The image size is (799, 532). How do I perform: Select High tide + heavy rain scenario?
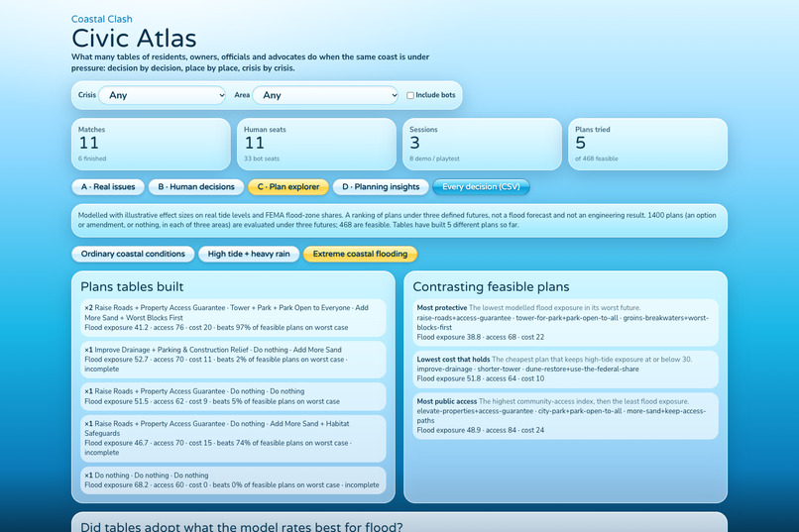[x=249, y=254]
